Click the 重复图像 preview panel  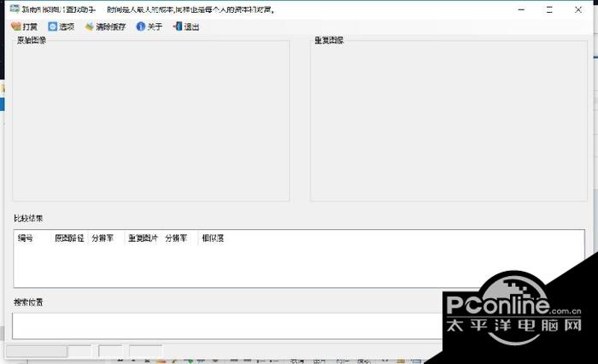pos(448,120)
